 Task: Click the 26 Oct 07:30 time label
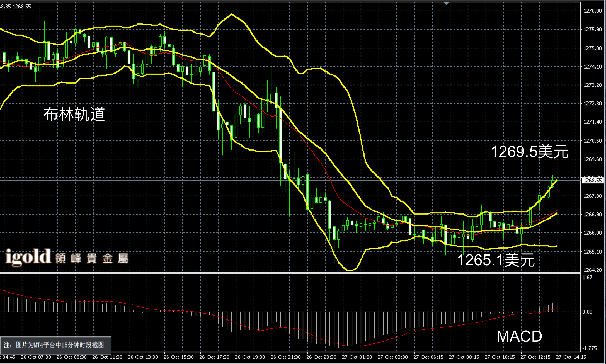tap(36, 357)
